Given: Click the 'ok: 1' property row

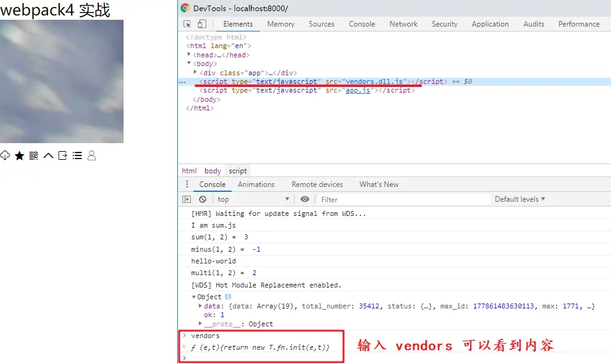Looking at the screenshot, I should [214, 315].
